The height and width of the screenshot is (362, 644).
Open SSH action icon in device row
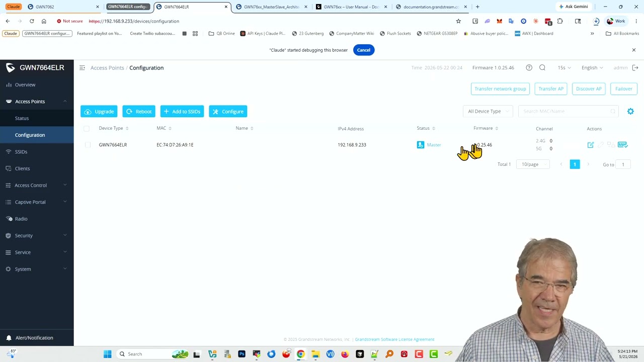622,145
